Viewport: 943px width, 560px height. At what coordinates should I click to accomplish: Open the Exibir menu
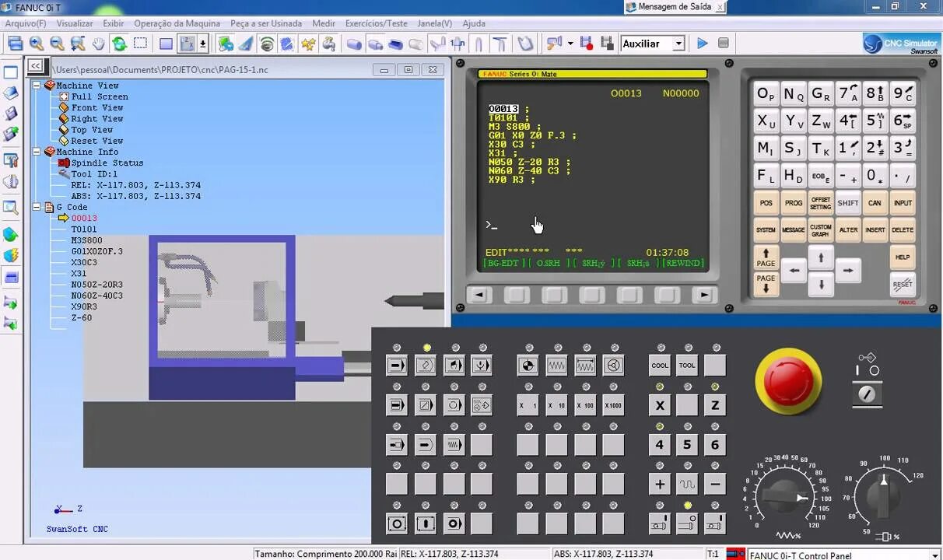114,23
